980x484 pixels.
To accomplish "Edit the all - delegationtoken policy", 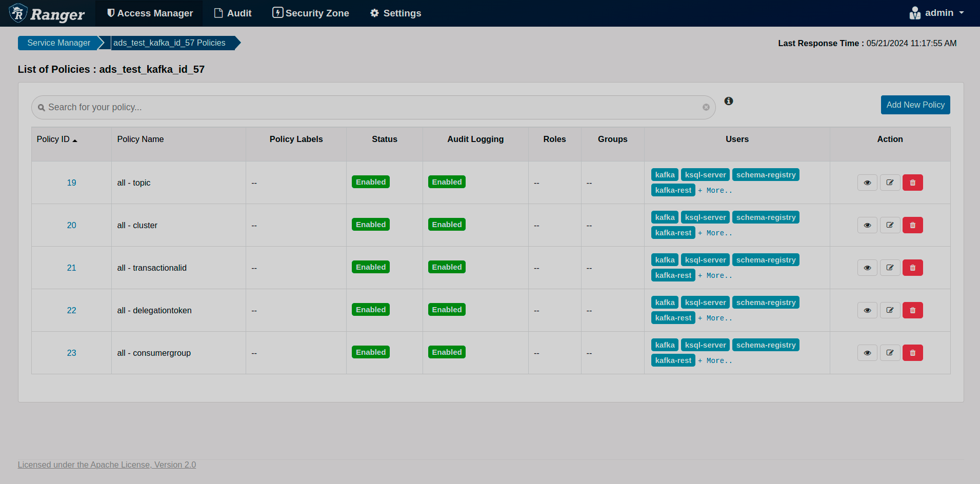I will [x=890, y=310].
